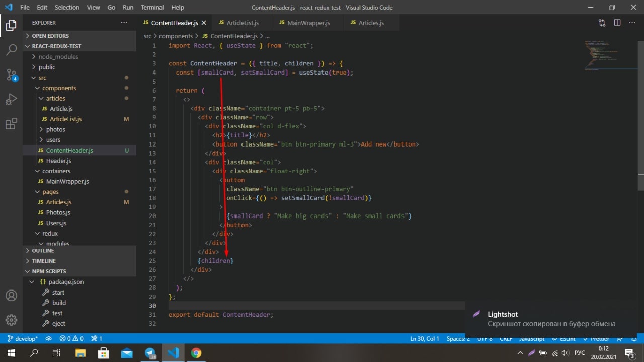The height and width of the screenshot is (362, 644).
Task: Open the Manage gear icon
Action: pos(11,320)
